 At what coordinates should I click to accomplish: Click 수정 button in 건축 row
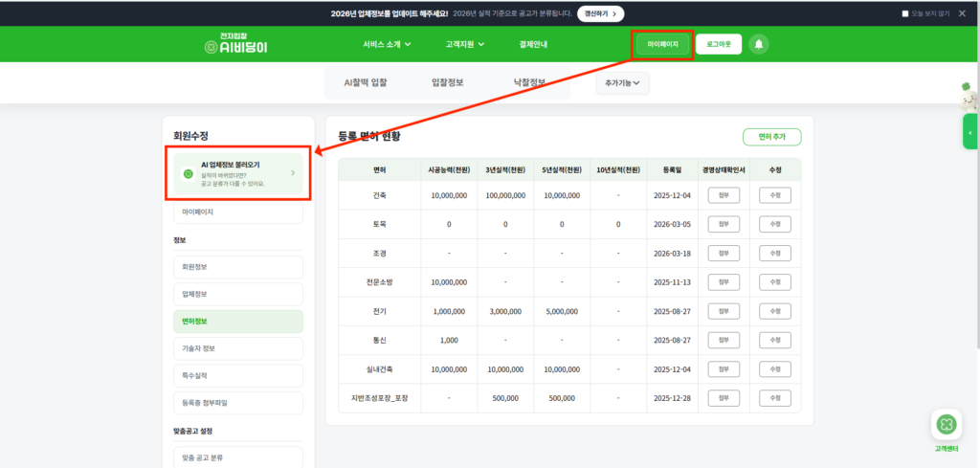pyautogui.click(x=775, y=195)
